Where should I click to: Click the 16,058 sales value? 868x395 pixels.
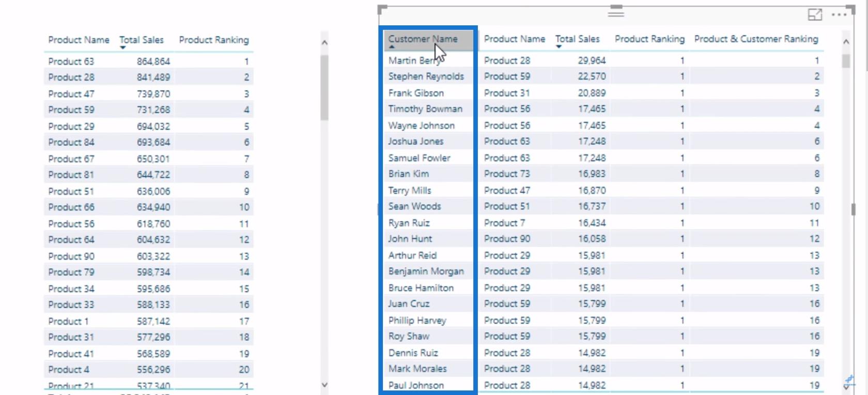click(x=592, y=239)
